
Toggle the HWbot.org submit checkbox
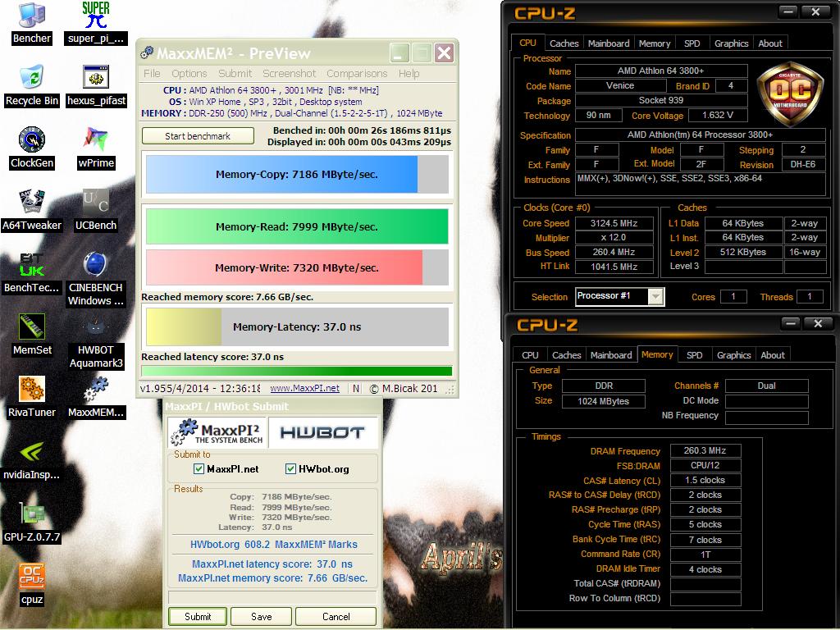(290, 468)
